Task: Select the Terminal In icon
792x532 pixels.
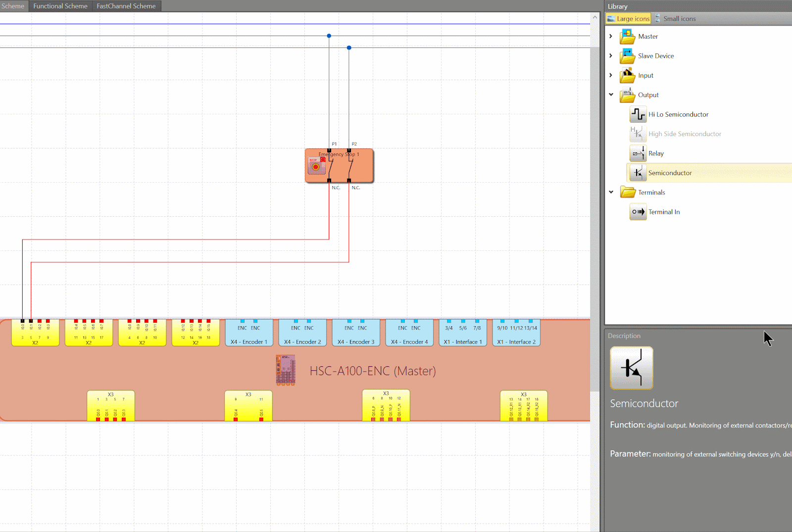Action: tap(638, 212)
